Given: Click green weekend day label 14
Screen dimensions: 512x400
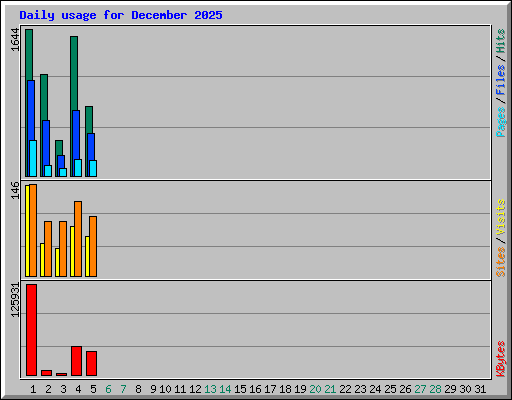Looking at the screenshot, I should 225,389.
